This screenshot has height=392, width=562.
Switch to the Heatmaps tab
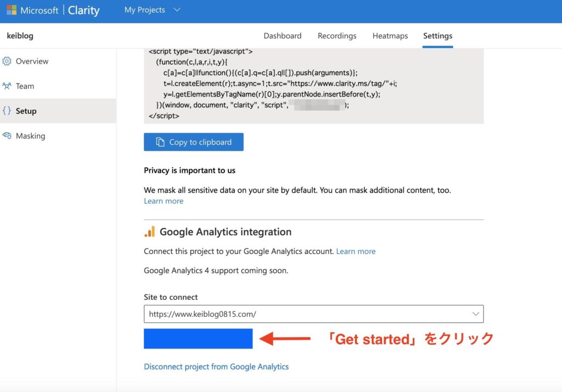(390, 36)
